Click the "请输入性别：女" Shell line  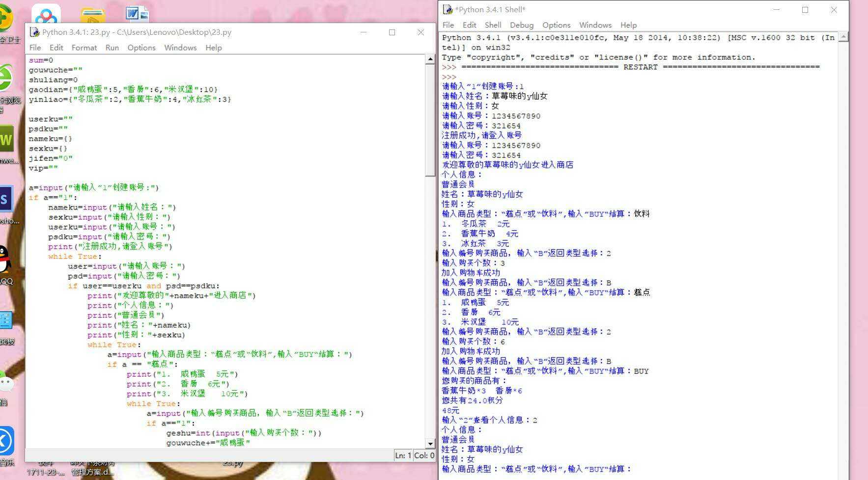tap(471, 106)
